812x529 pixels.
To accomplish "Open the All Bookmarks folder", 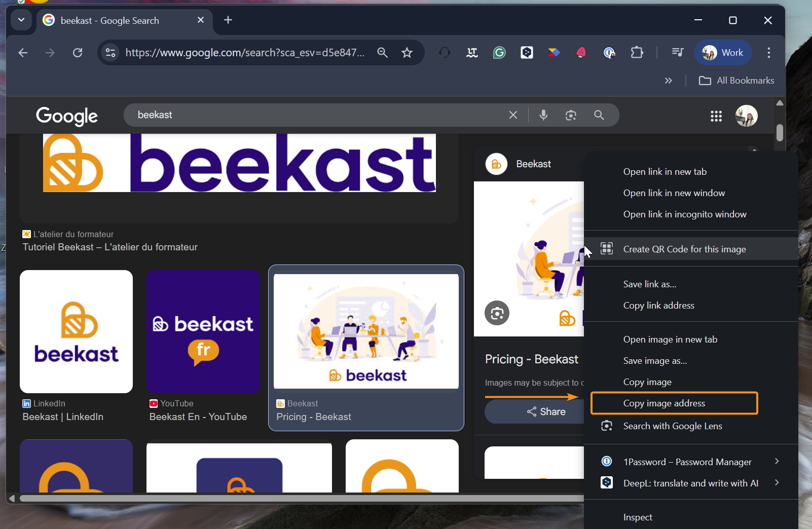I will [736, 81].
